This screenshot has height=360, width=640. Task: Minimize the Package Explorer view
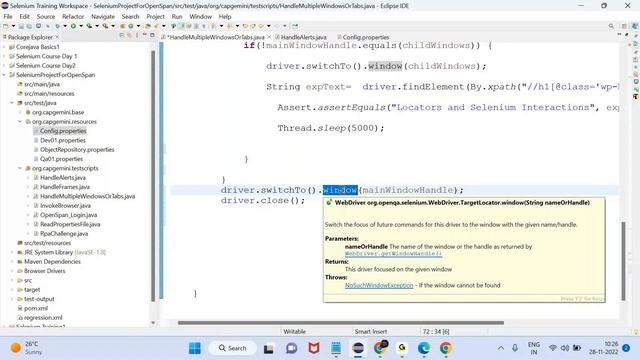click(x=144, y=36)
